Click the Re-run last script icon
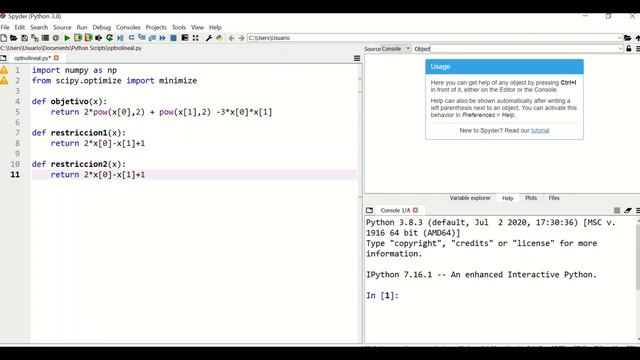Viewport: 640px width, 360px height. click(x=109, y=38)
